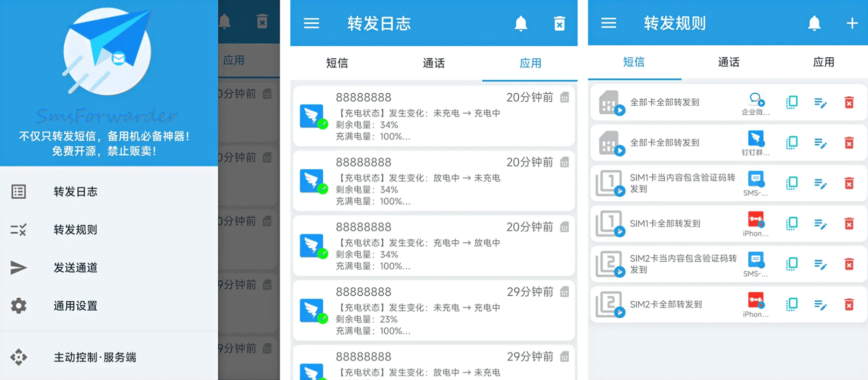
Task: Delete the 全部卡全部转发到 企业微 rule
Action: [x=849, y=103]
